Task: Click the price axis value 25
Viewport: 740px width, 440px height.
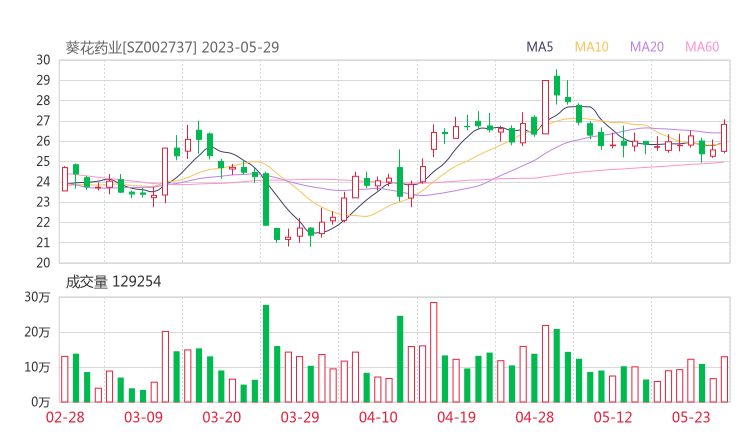Action: point(43,161)
